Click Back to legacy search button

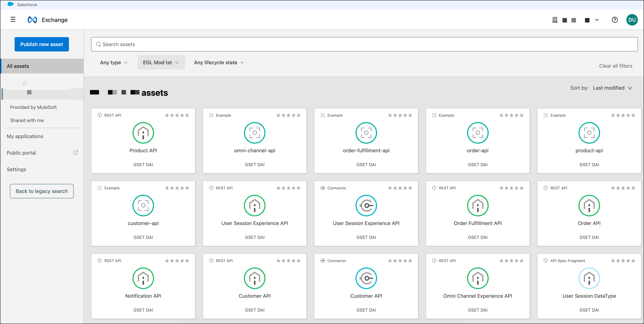coord(42,191)
